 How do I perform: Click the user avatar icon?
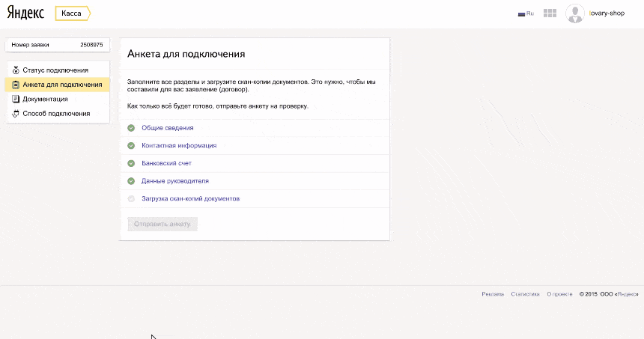[575, 13]
